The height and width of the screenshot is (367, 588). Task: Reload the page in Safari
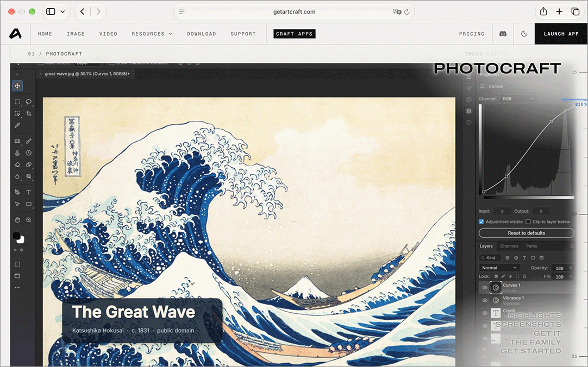(407, 11)
